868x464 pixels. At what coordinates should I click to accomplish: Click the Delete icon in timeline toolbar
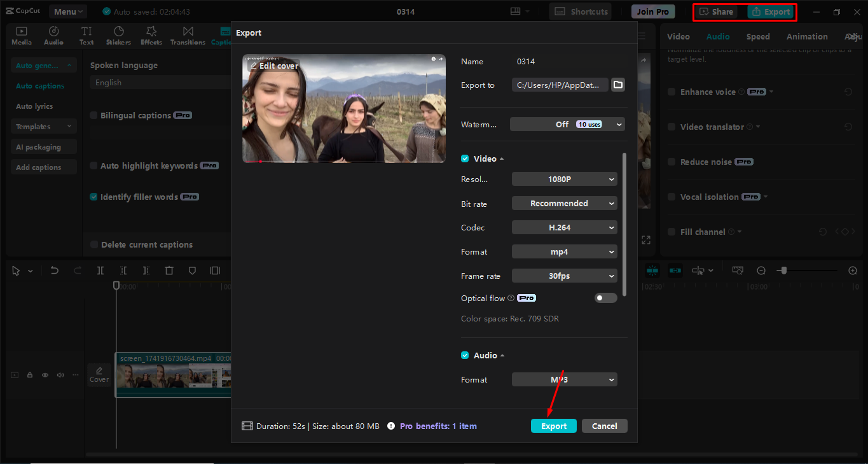point(169,270)
